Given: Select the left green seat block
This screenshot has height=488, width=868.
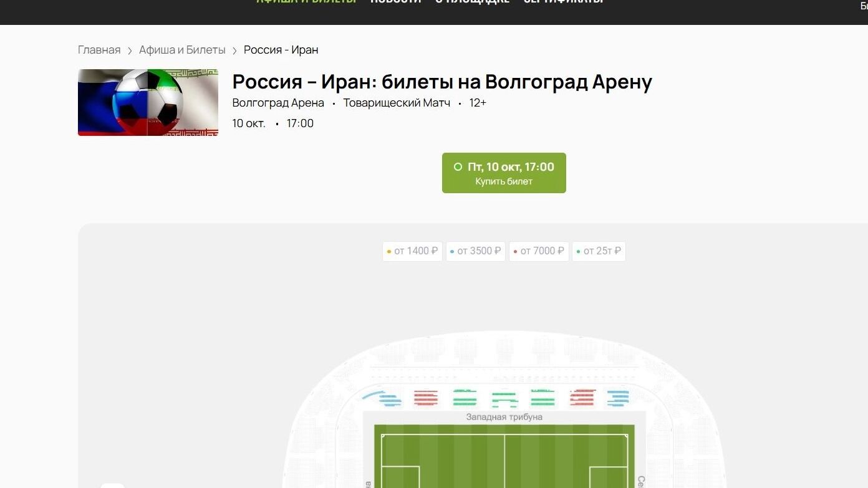Looking at the screenshot, I should 465,398.
